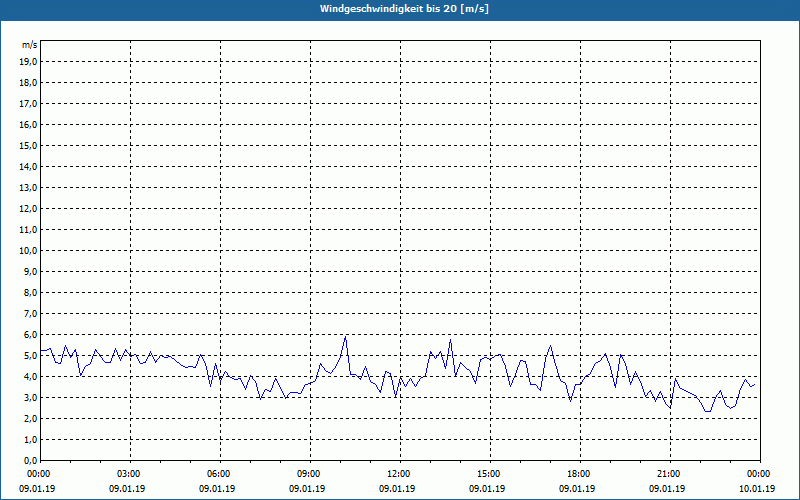
Task: Select the '00:00' label above date 10.01.19
Action: point(760,474)
